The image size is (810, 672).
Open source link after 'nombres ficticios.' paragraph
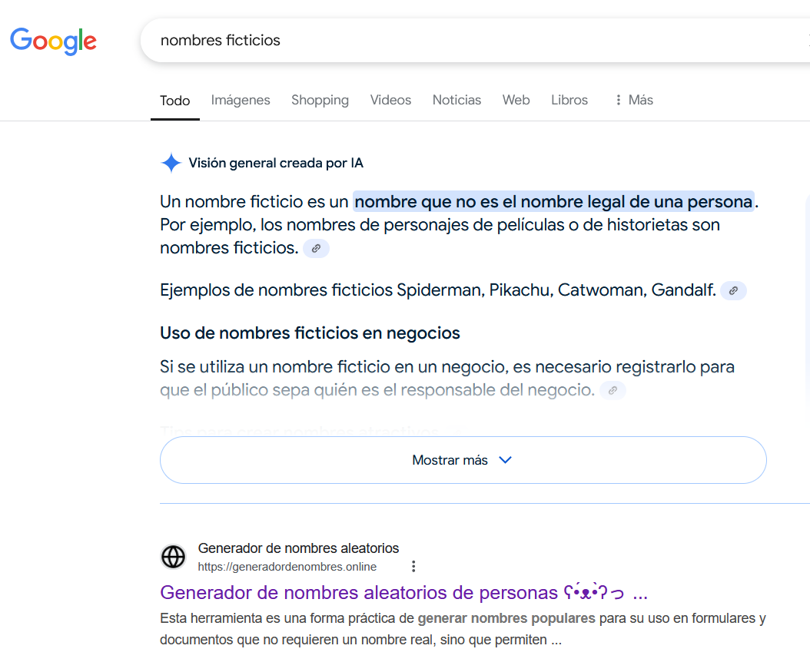[x=316, y=249]
